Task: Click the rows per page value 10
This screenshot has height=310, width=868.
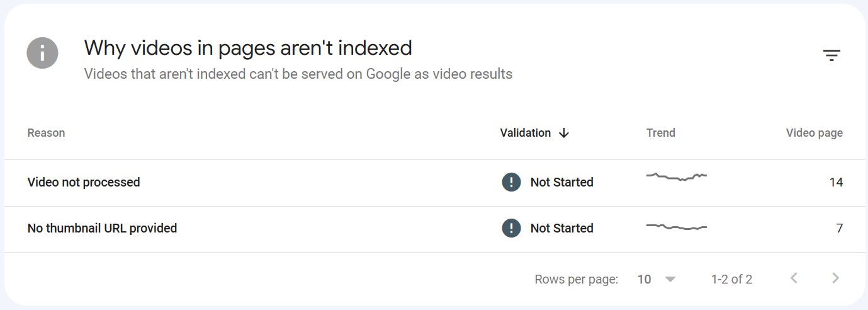Action: (x=644, y=279)
